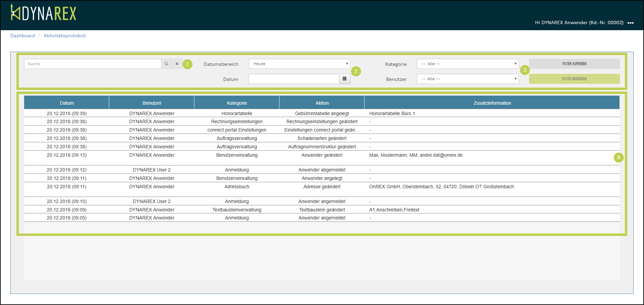Sort by the Kategorie column header
The height and width of the screenshot is (305, 644).
(237, 103)
